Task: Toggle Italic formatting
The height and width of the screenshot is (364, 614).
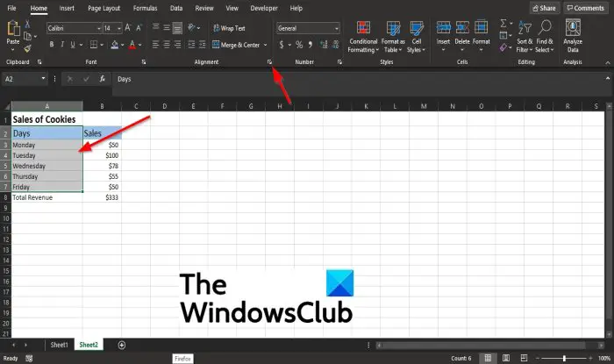Action: pos(62,45)
